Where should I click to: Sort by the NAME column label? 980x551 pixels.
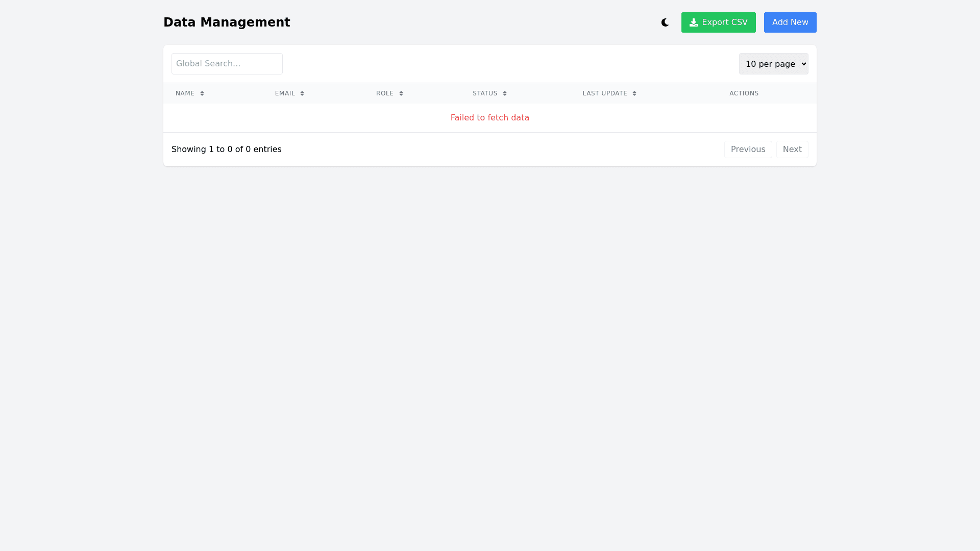[x=185, y=93]
